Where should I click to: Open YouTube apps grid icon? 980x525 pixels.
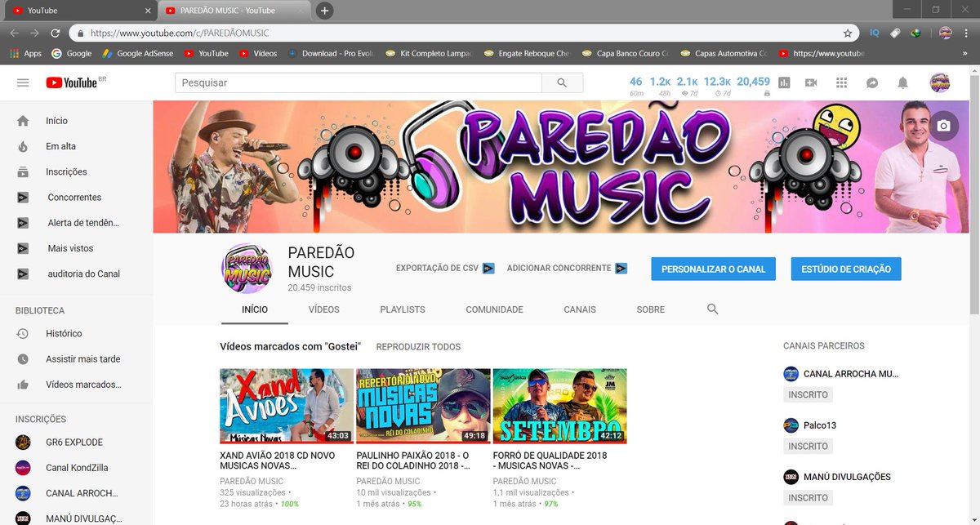tap(842, 82)
